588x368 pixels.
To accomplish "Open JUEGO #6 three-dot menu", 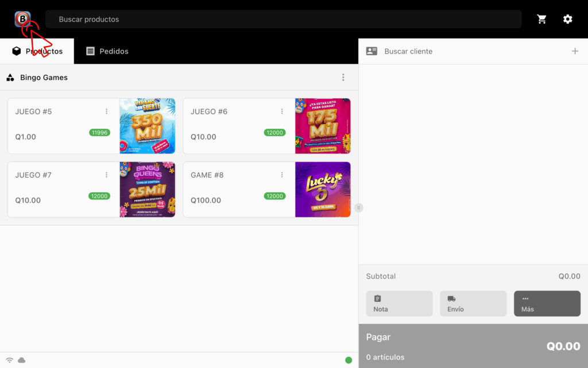I will [x=282, y=112].
